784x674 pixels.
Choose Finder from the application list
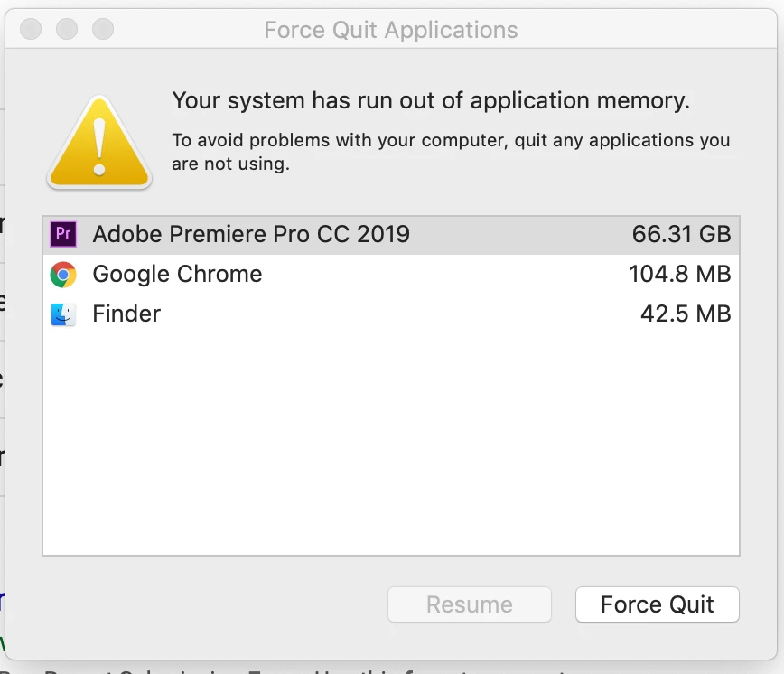click(x=126, y=314)
